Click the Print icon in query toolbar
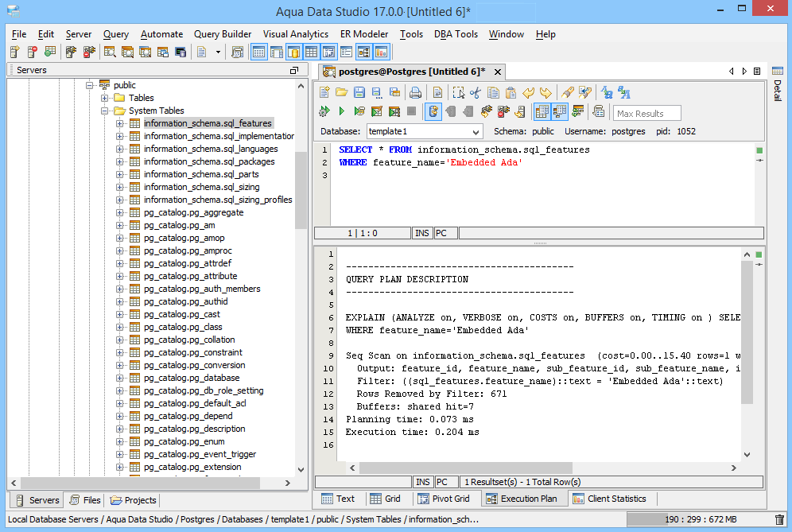This screenshot has height=532, width=792. click(x=415, y=92)
